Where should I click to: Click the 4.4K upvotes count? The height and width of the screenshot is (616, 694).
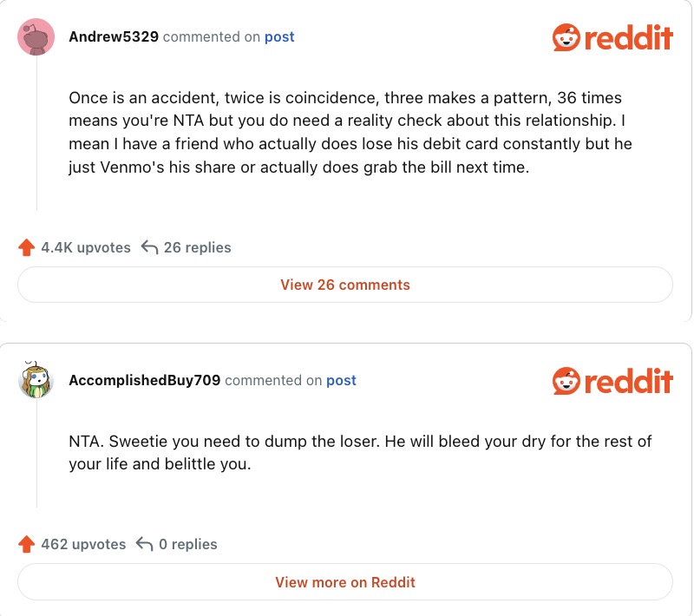86,248
